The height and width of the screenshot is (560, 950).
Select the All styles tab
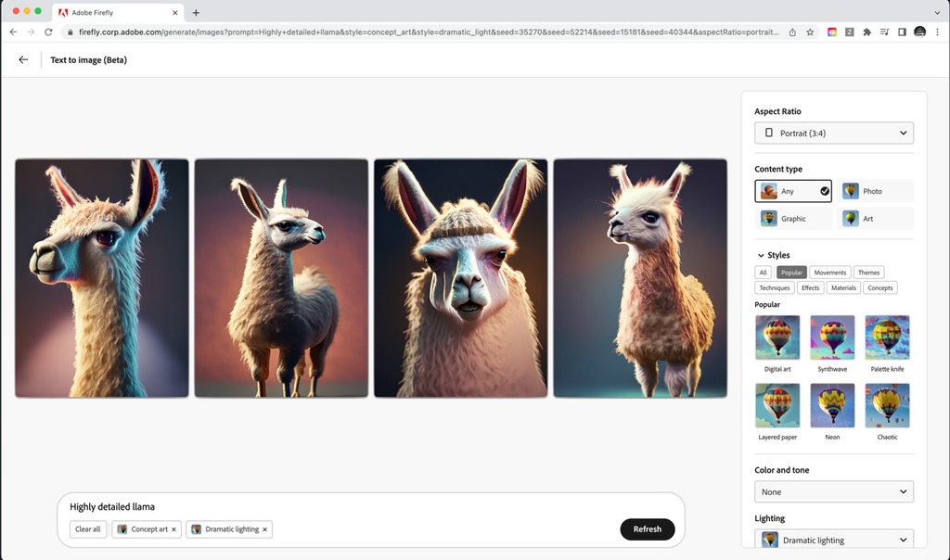(x=763, y=273)
